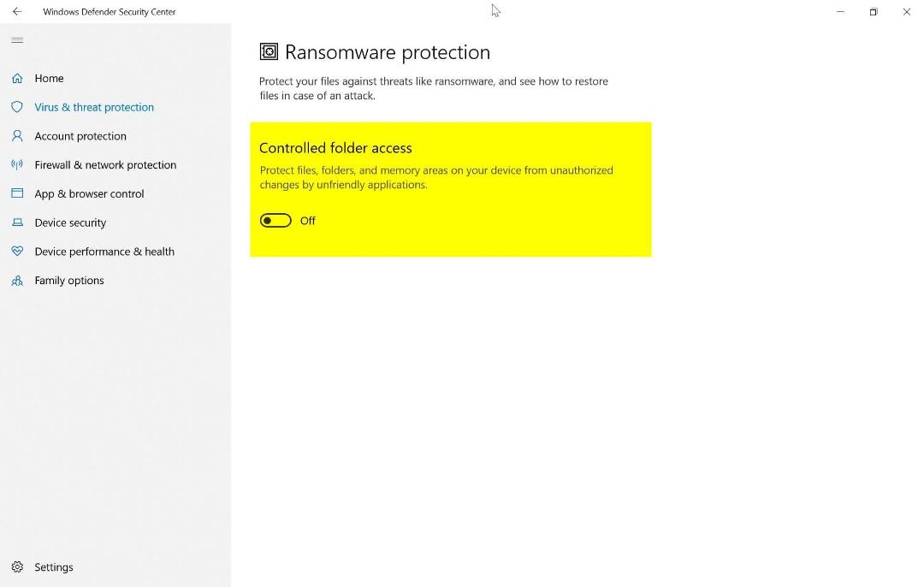This screenshot has height=587, width=924.
Task: Click the Device performance heart icon
Action: 17,251
